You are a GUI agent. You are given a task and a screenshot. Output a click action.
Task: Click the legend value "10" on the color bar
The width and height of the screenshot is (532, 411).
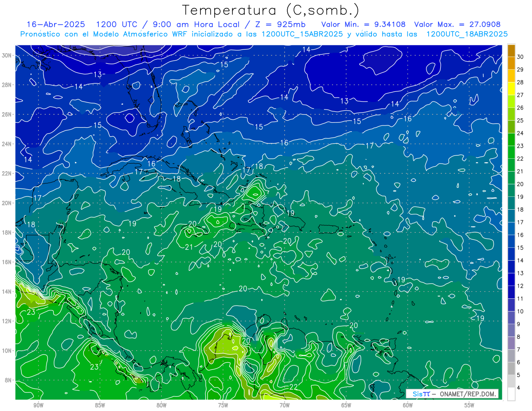pyautogui.click(x=520, y=311)
